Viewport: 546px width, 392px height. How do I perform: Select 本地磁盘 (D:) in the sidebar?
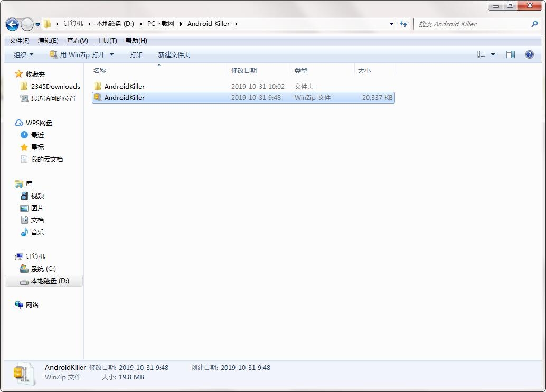[44, 281]
